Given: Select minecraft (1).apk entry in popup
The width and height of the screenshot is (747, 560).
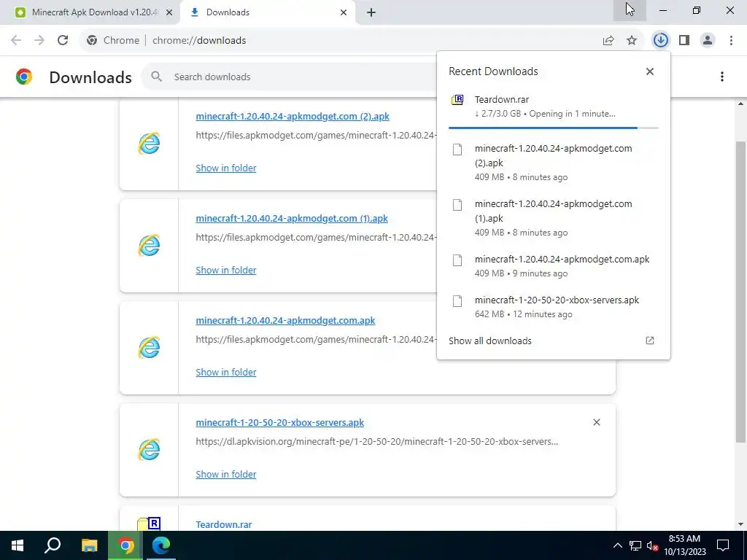Looking at the screenshot, I should pyautogui.click(x=553, y=217).
